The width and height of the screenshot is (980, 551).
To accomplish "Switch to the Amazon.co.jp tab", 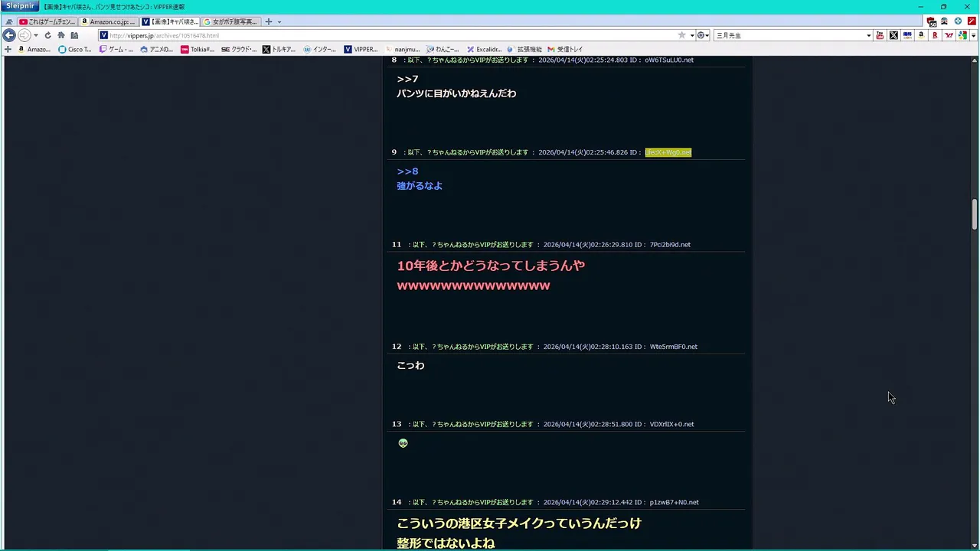I will 109,21.
